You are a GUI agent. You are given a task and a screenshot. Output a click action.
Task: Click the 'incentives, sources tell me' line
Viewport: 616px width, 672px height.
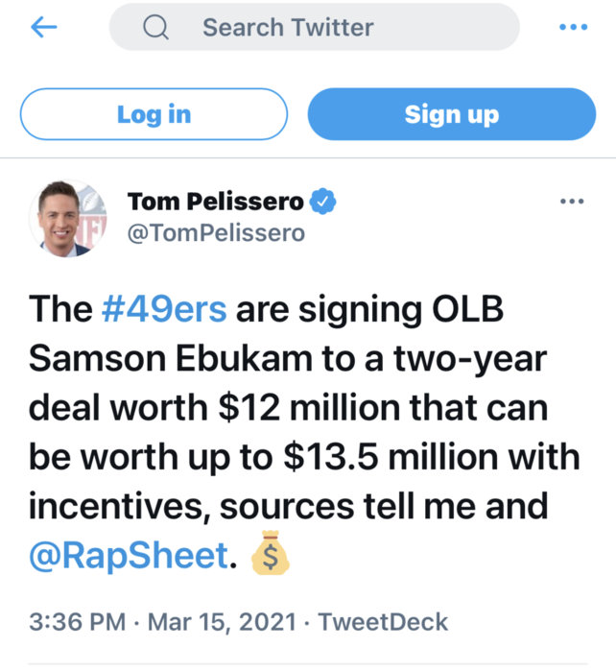click(x=252, y=506)
